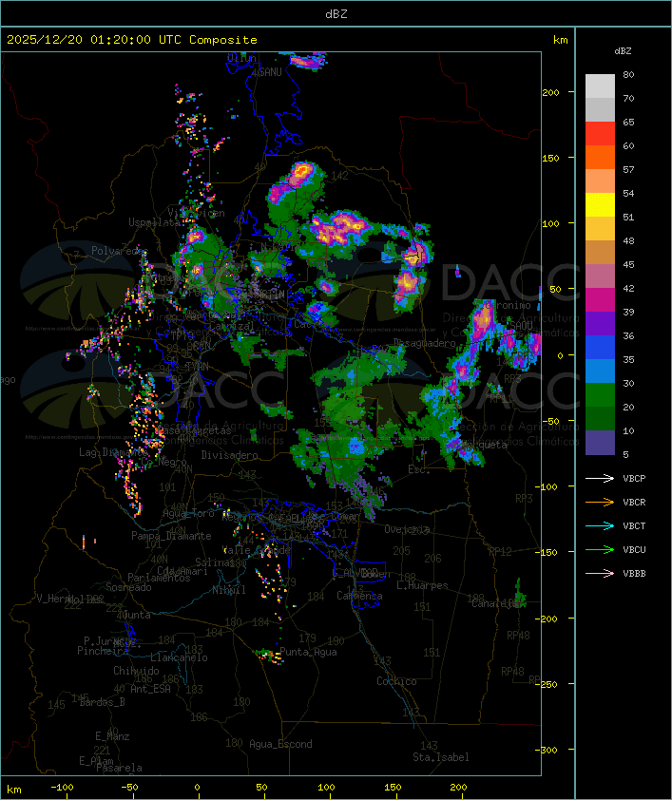The width and height of the screenshot is (672, 800).
Task: Select the bright yellow swatch between 54 and 51
Action: tap(600, 204)
